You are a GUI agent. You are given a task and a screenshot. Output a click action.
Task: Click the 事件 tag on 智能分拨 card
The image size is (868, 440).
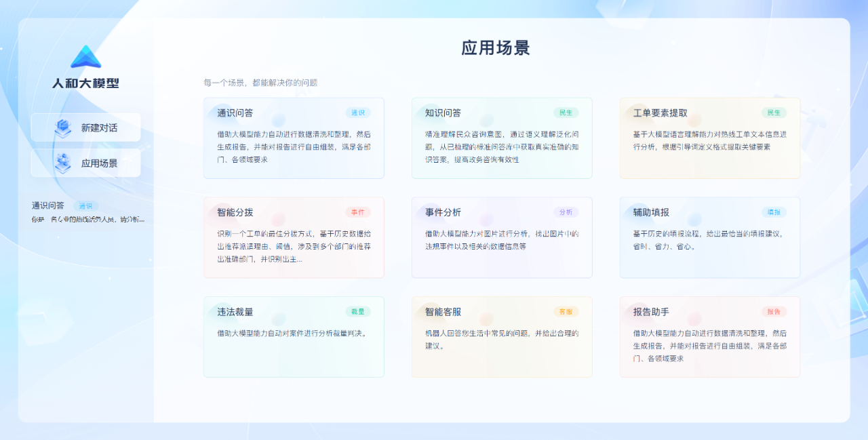[x=357, y=212]
